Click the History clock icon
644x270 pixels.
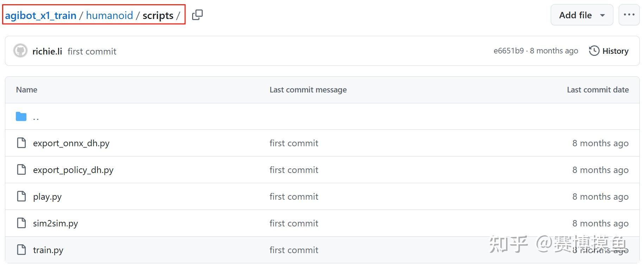point(594,51)
